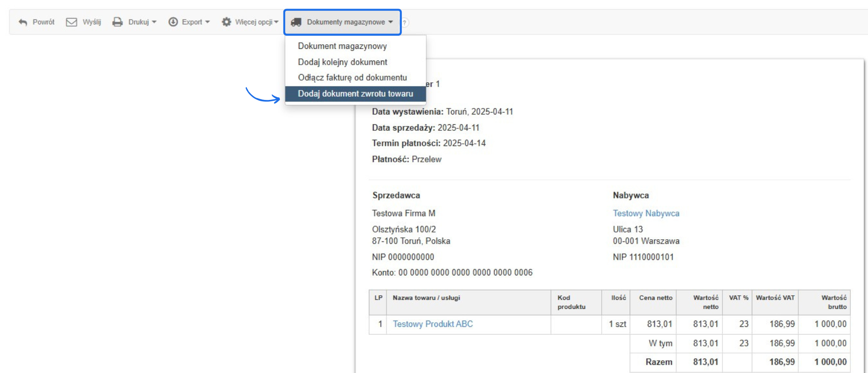Expand the Drukuj dropdown caret

[154, 22]
